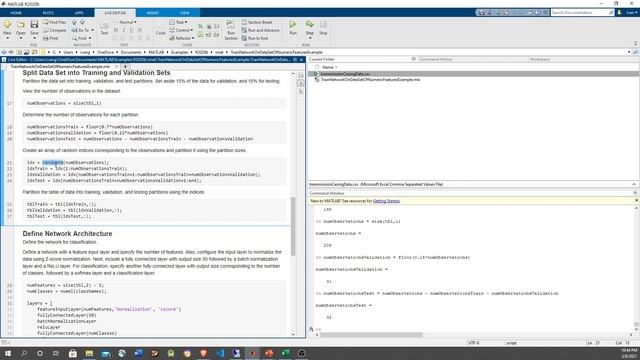
Task: Open the Live Editor panel actions menu icon
Action: [x=295, y=60]
